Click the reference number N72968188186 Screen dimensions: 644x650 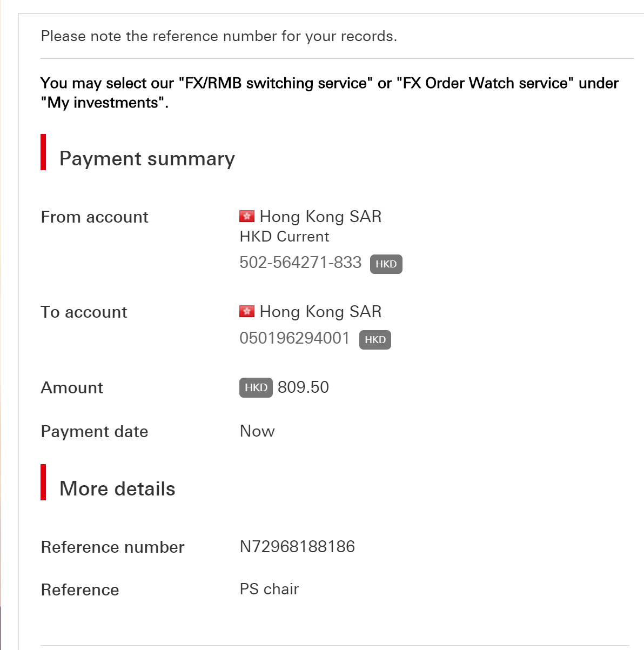[x=297, y=547]
